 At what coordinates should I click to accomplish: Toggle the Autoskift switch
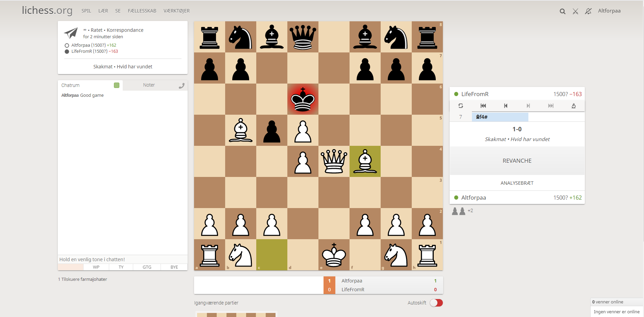pos(436,303)
